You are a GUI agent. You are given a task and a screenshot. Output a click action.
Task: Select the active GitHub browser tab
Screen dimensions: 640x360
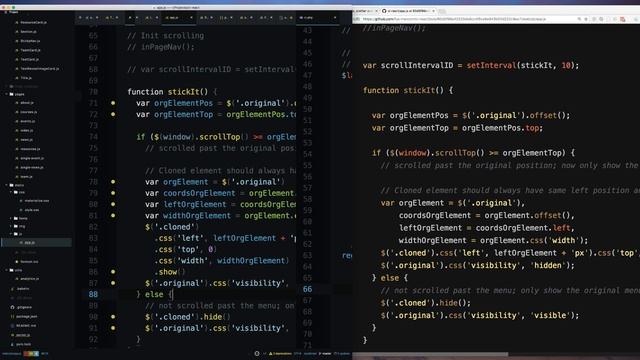tap(408, 11)
